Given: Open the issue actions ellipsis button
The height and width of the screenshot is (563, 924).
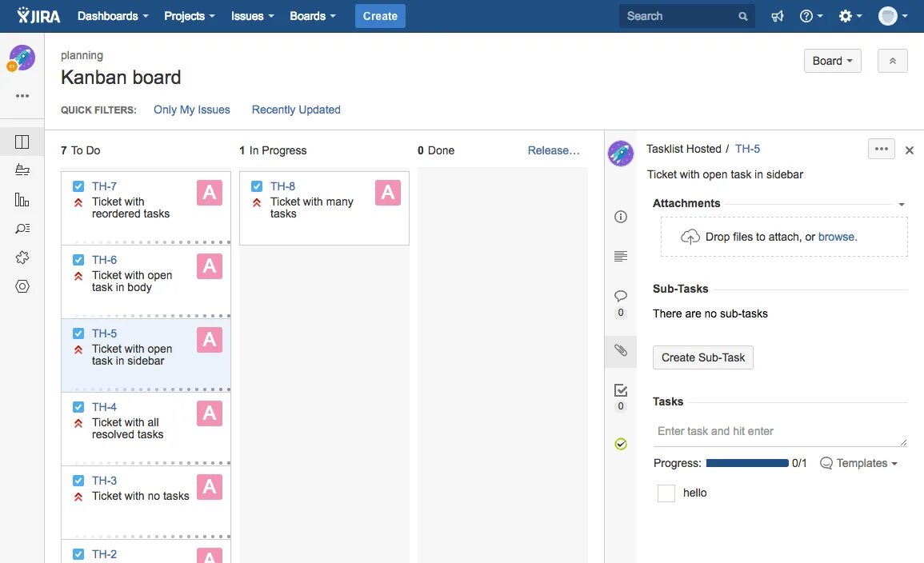Looking at the screenshot, I should coord(881,149).
